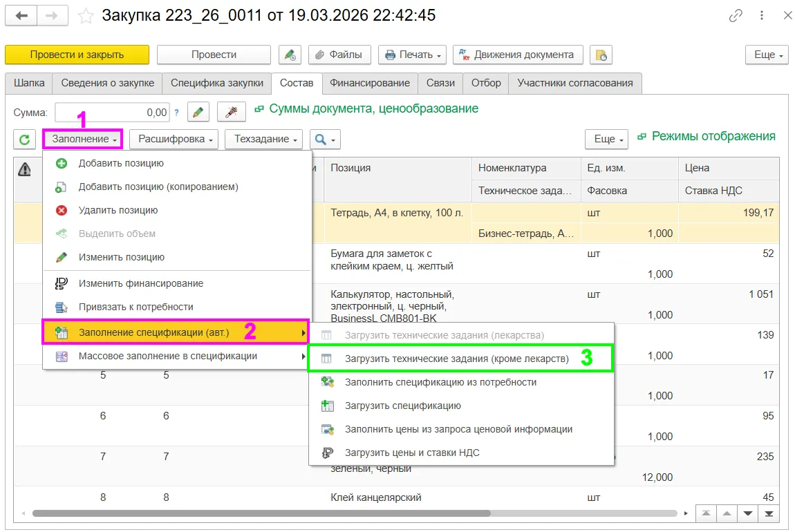This screenshot has width=795, height=532.
Task: Jump to the first row of the table
Action: point(706,513)
